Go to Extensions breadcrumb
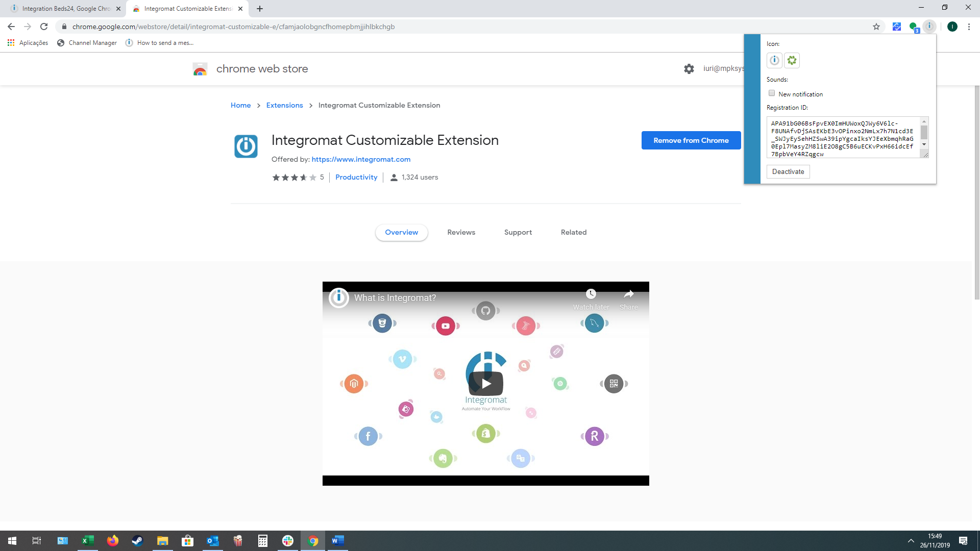 coord(284,105)
